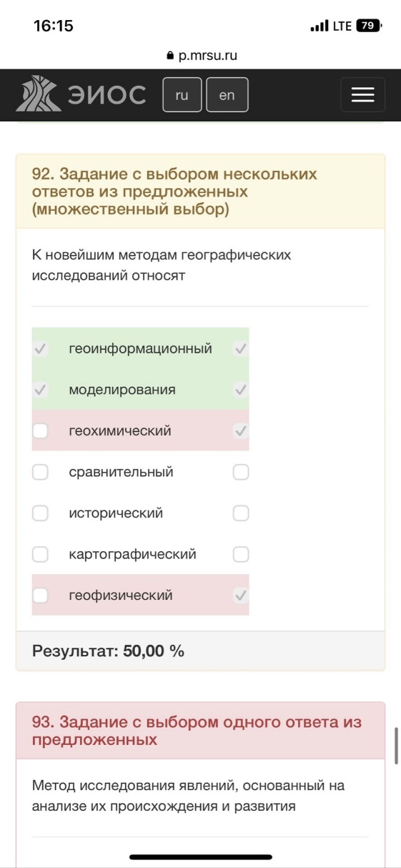The width and height of the screenshot is (401, 868).
Task: Click question 93 heading text
Action: click(x=197, y=731)
